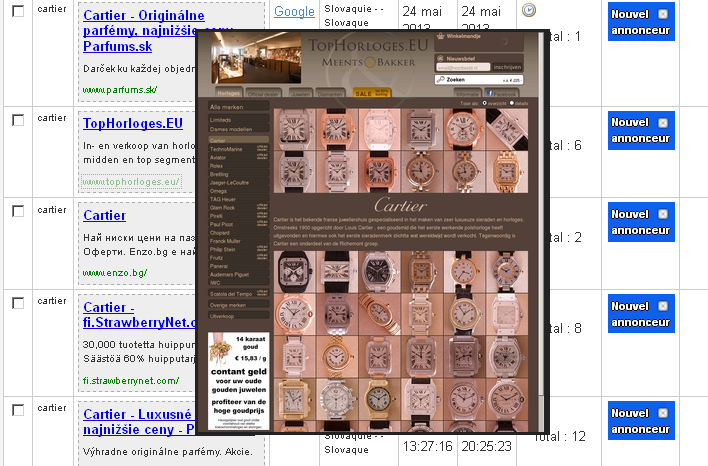Click the small icon on enzo.bg Nouvel annonceur badge
The width and height of the screenshot is (708, 466).
point(662,214)
